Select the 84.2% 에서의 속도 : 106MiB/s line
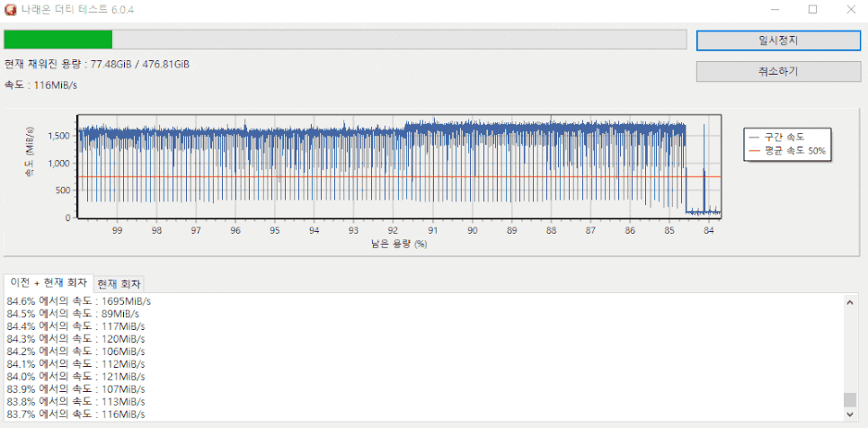The height and width of the screenshot is (428, 868). pos(75,351)
